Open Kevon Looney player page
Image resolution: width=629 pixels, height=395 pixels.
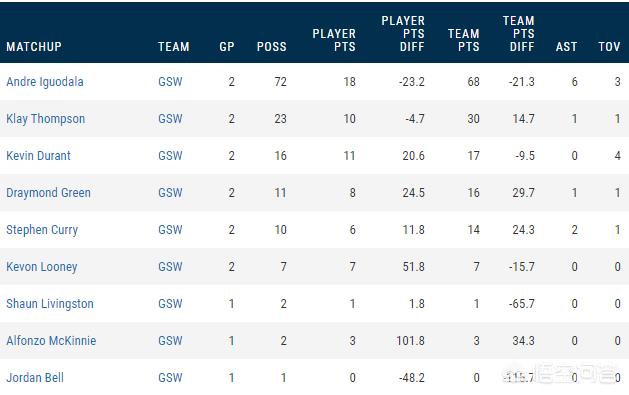(x=42, y=267)
